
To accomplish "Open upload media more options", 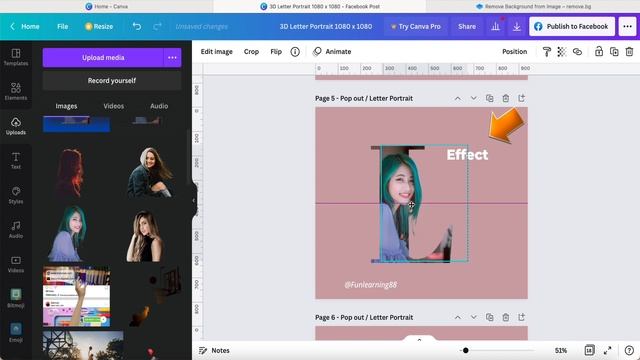I will 172,58.
